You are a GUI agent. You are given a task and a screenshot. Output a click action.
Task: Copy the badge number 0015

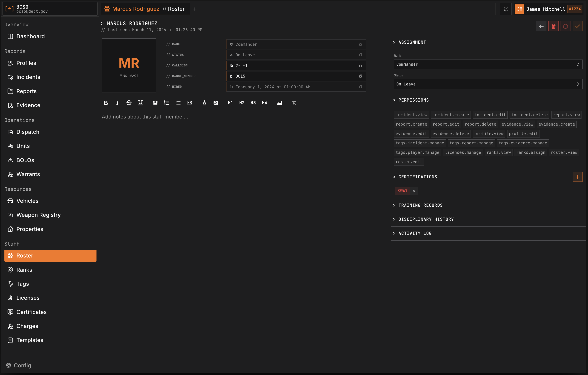pos(361,76)
